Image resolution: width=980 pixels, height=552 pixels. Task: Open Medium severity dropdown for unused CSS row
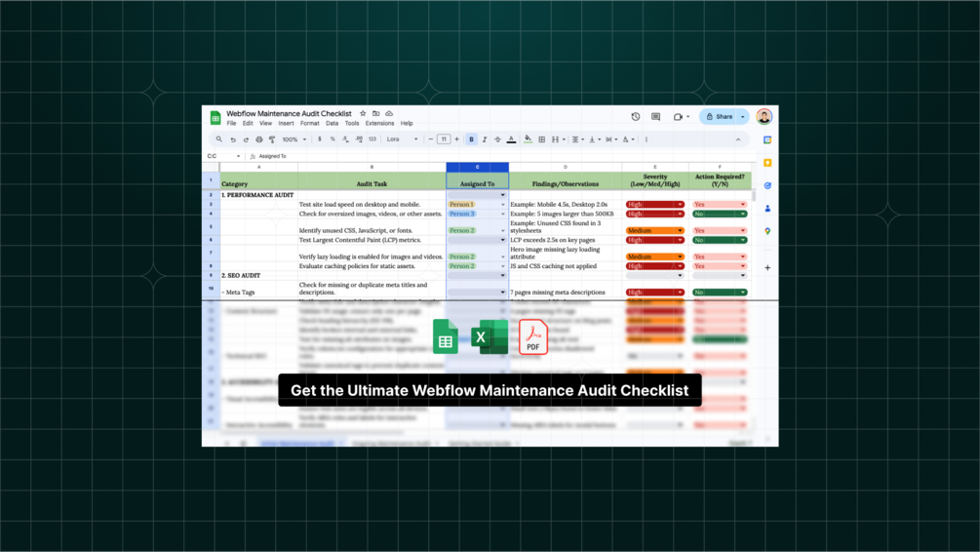coord(680,231)
